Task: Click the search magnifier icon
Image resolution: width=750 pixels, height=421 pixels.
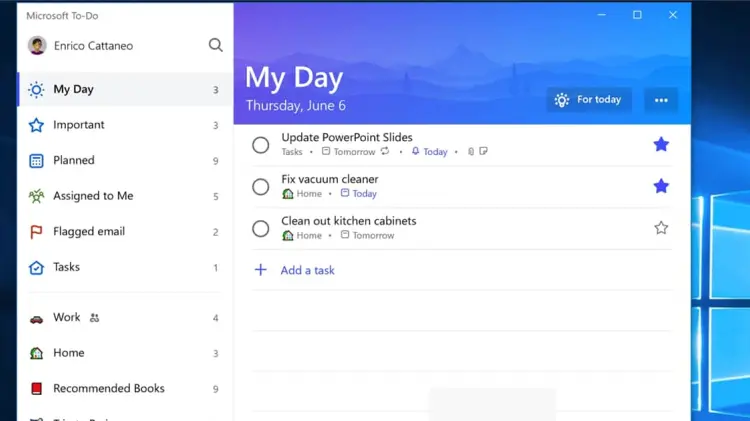Action: (215, 45)
